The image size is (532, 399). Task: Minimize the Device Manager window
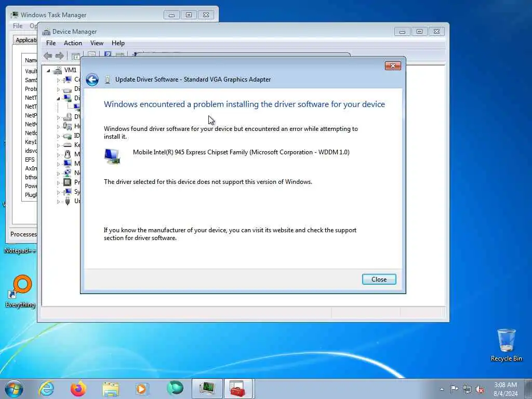[x=402, y=32]
